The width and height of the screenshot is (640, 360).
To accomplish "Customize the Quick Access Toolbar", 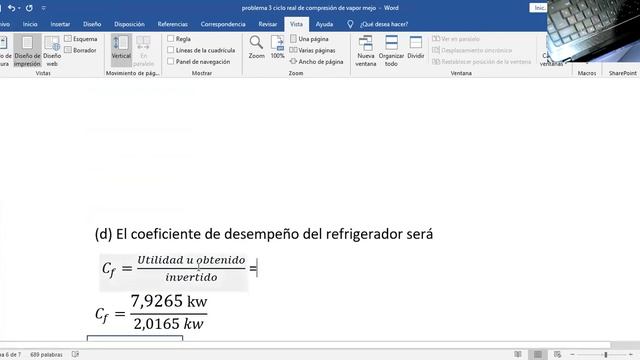I will tap(43, 8).
